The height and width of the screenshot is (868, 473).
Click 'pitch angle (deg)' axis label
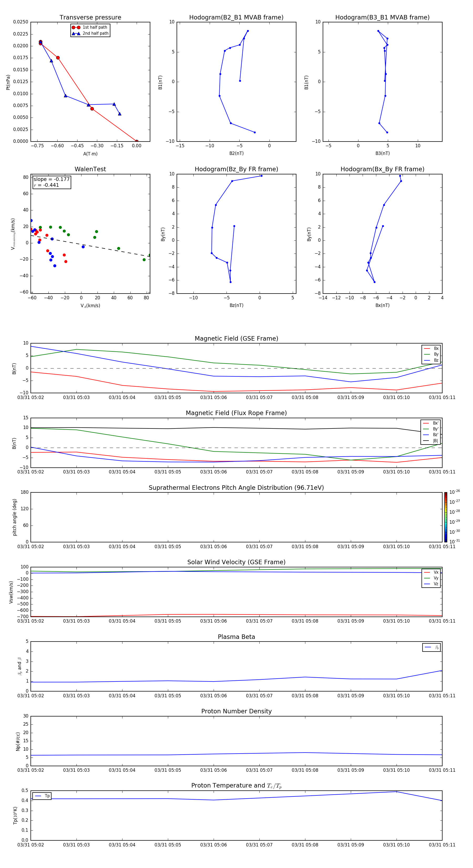(14, 517)
